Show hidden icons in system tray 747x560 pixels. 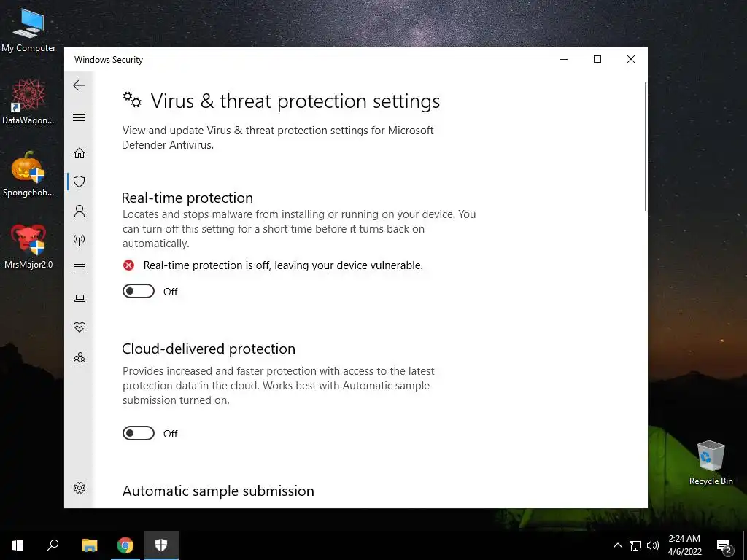617,545
